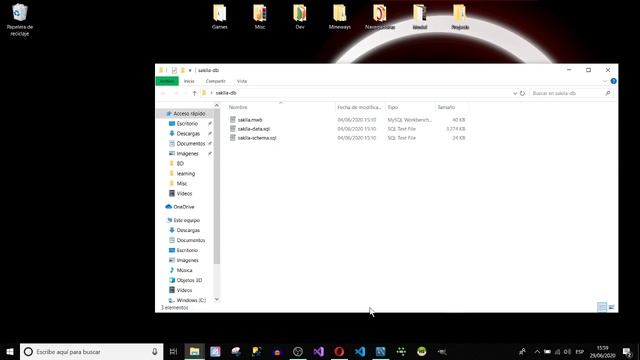Open the address bar previous locations dropdown

[x=515, y=93]
